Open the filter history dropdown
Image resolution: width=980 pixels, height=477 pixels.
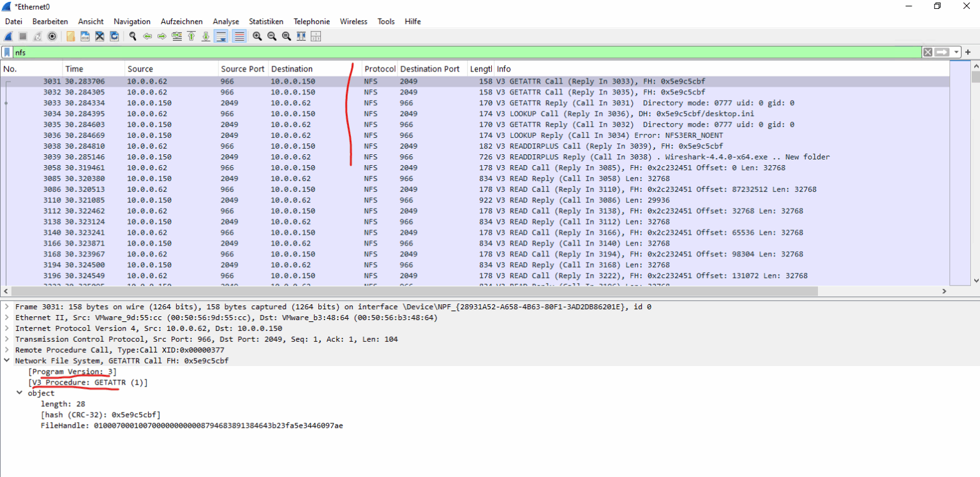pyautogui.click(x=955, y=52)
